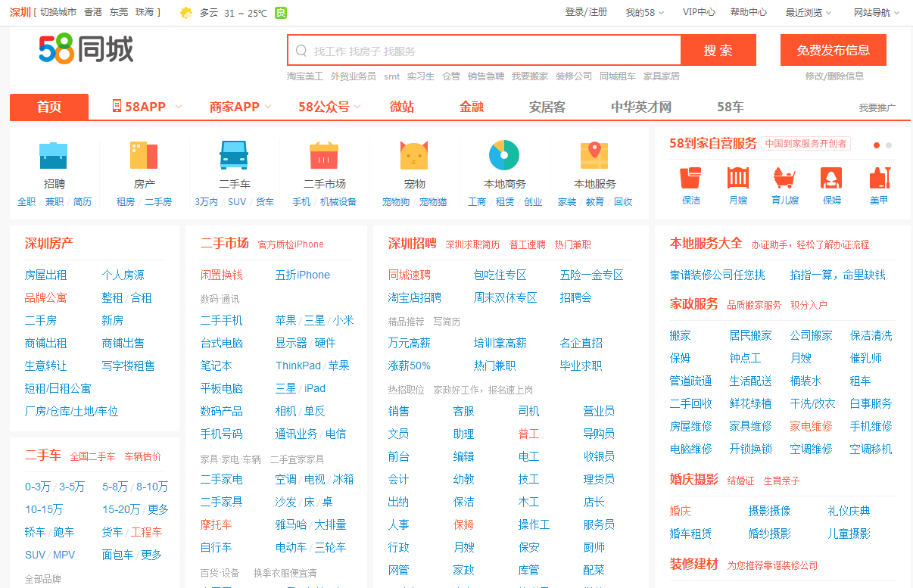Select the first orange carousel dot
913x588 pixels.
tap(877, 145)
